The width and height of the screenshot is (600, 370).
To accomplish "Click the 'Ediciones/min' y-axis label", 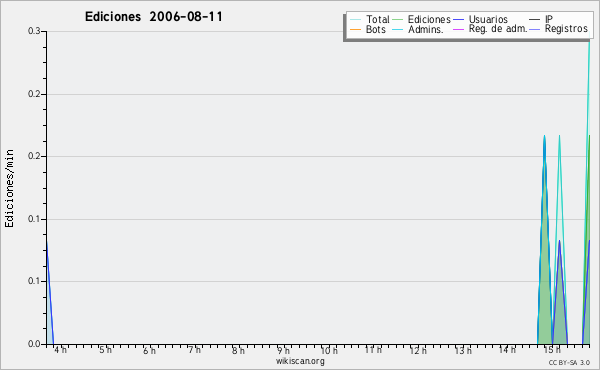I will click(9, 188).
